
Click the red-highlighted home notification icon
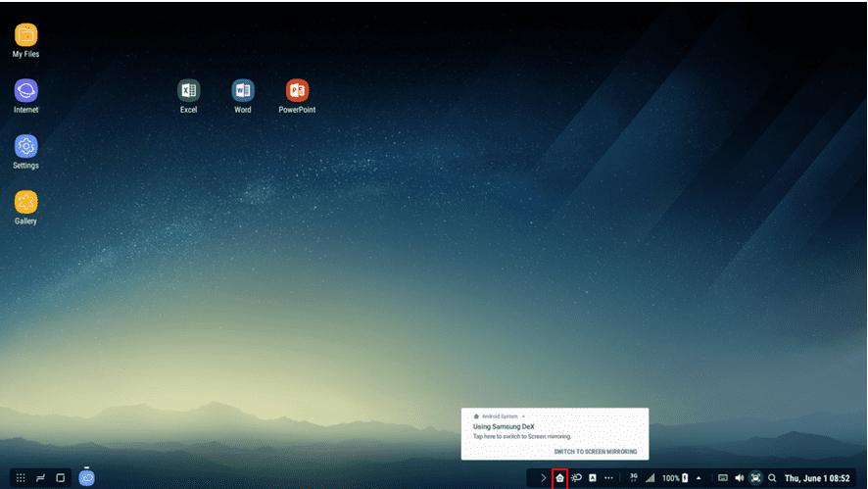pyautogui.click(x=560, y=478)
